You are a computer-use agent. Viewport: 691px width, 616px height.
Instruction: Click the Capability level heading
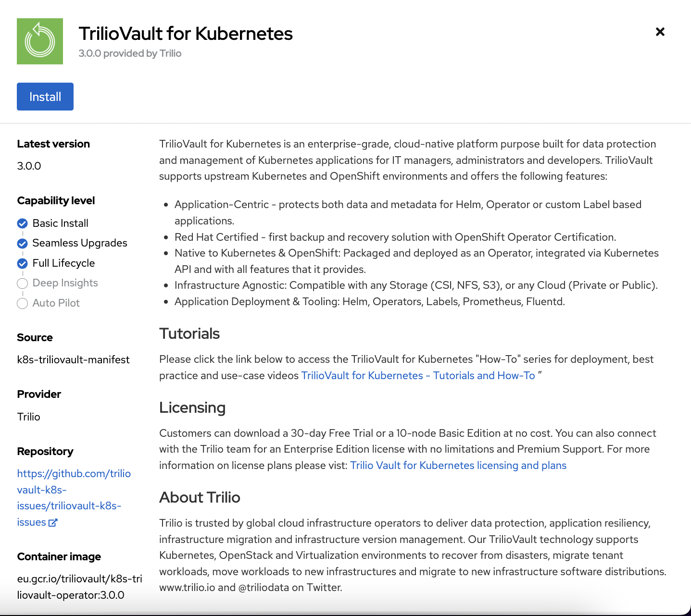[56, 201]
